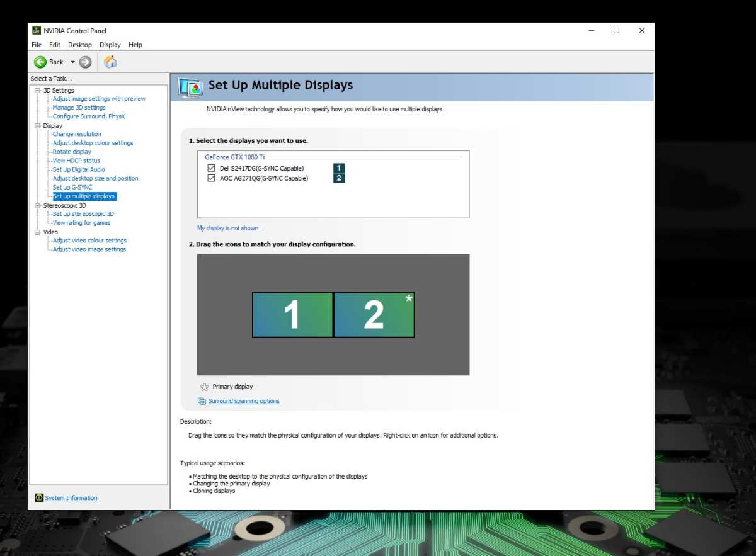Collapse the Display tree node
The width and height of the screenshot is (756, 556).
tap(37, 125)
